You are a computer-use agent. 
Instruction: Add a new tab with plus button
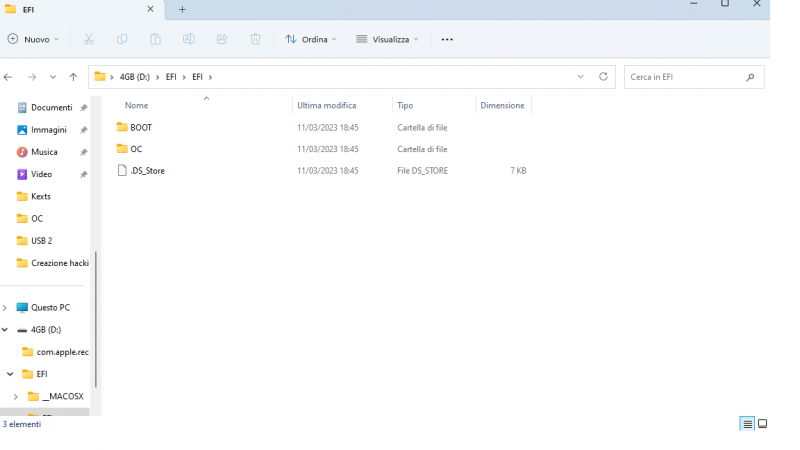click(x=182, y=9)
